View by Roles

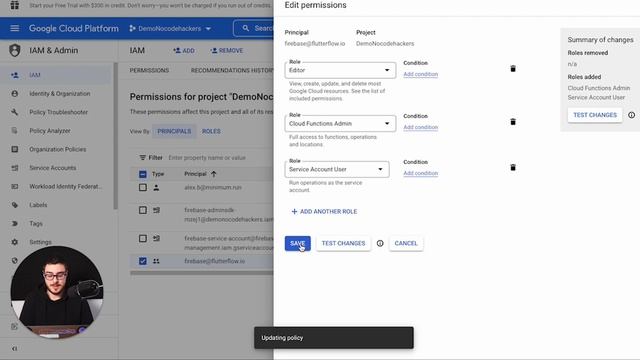[x=211, y=131]
